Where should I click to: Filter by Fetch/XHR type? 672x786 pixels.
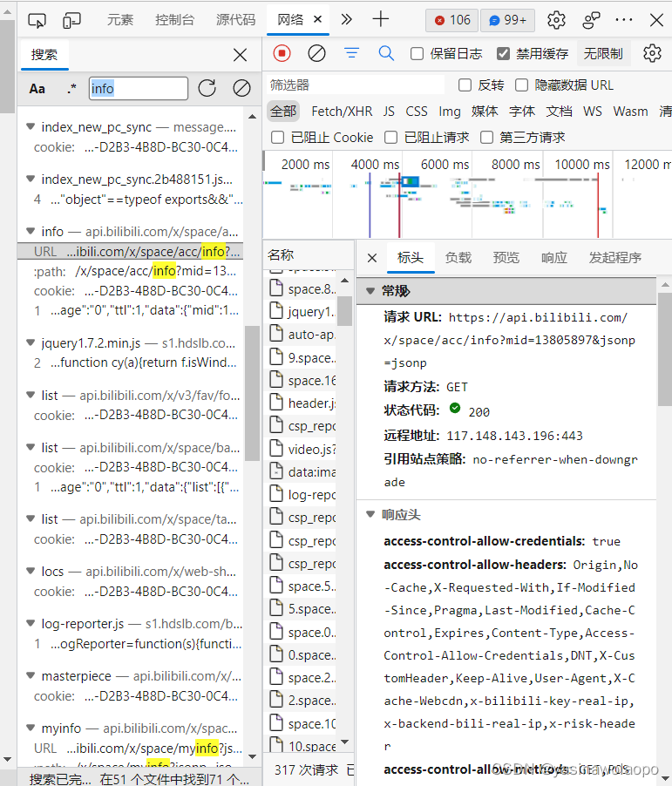click(x=342, y=112)
